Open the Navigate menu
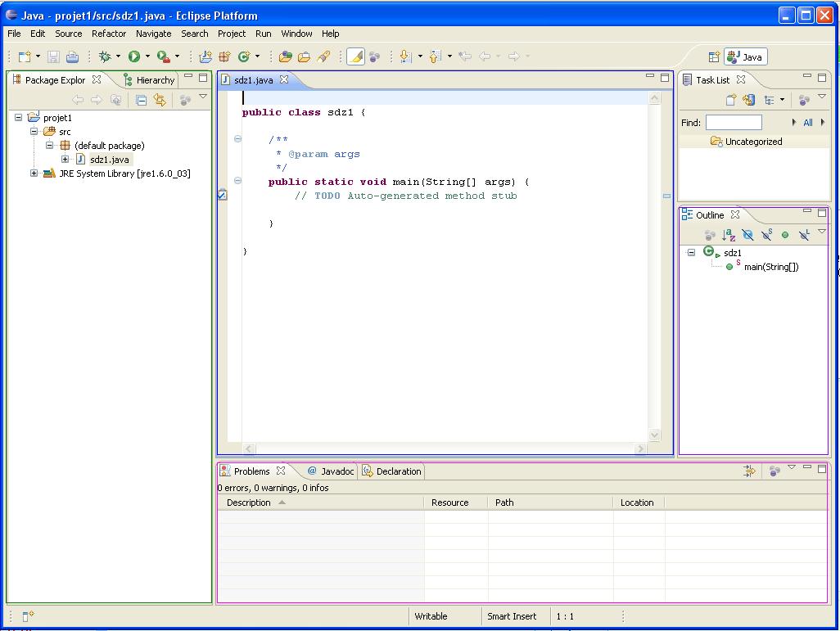Screen dimensions: 840x631 coord(154,34)
